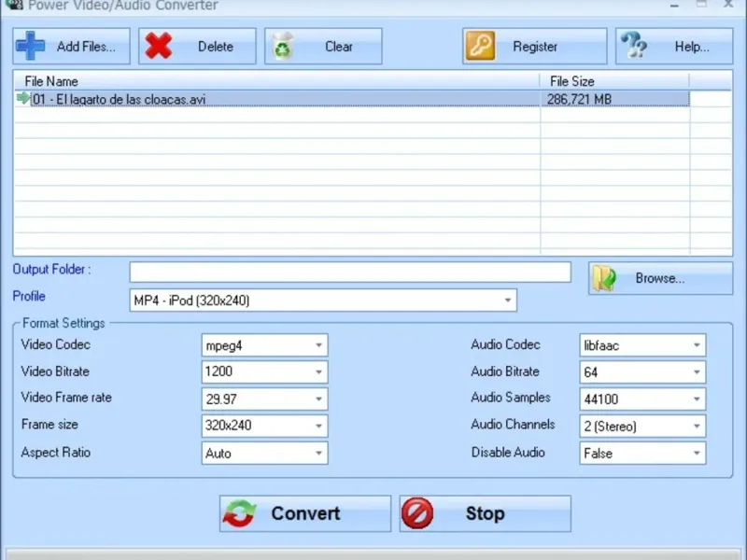The height and width of the screenshot is (560, 747).
Task: Click the golden key Register icon
Action: click(x=480, y=46)
